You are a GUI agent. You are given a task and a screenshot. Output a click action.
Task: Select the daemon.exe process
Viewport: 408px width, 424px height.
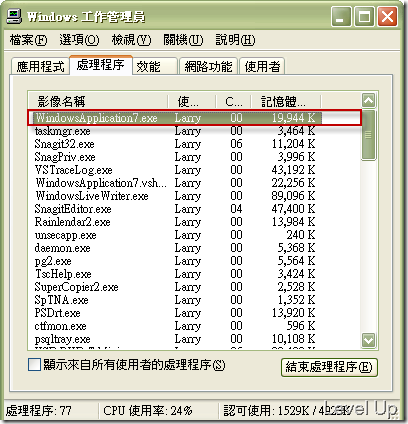coord(62,248)
